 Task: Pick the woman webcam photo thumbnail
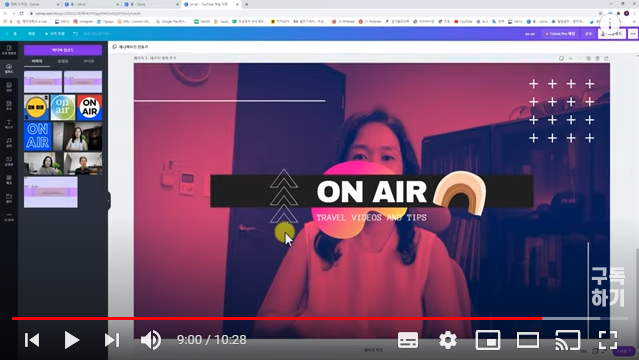click(x=77, y=136)
